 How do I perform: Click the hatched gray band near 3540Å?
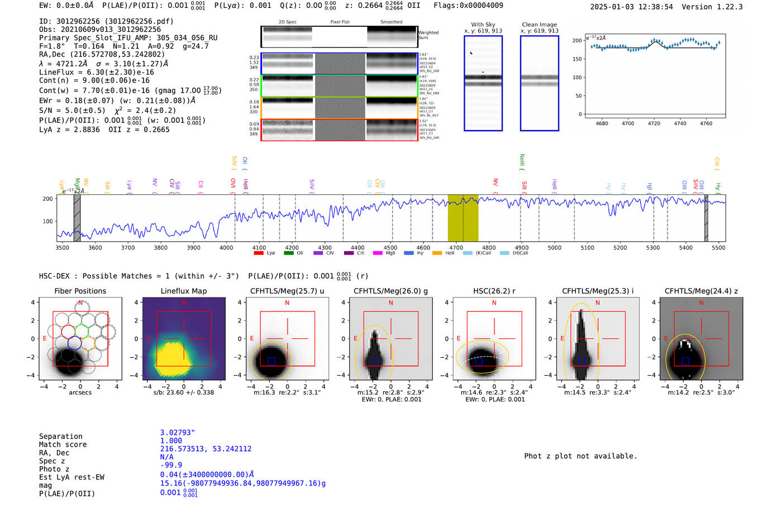point(77,218)
